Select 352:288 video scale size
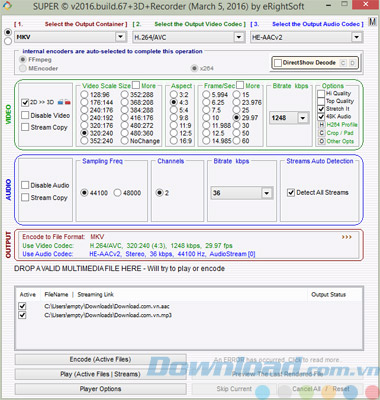The width and height of the screenshot is (380, 400). pyautogui.click(x=125, y=95)
